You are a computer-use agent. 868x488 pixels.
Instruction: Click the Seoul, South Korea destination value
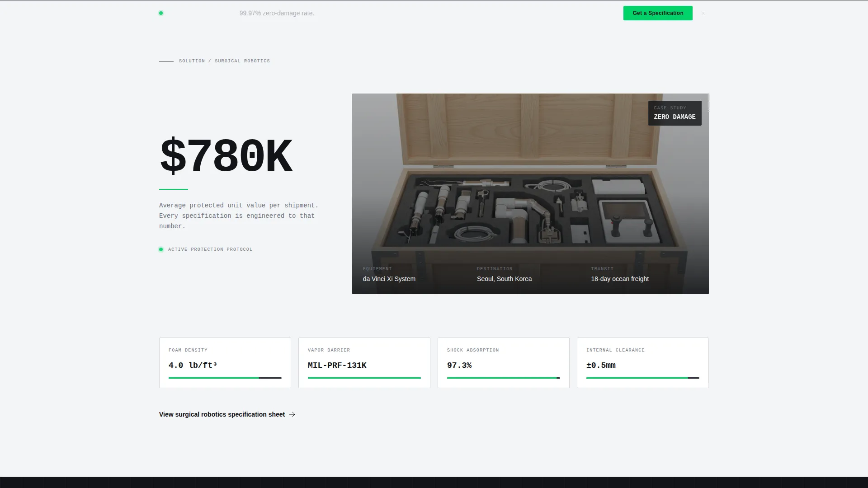(504, 279)
